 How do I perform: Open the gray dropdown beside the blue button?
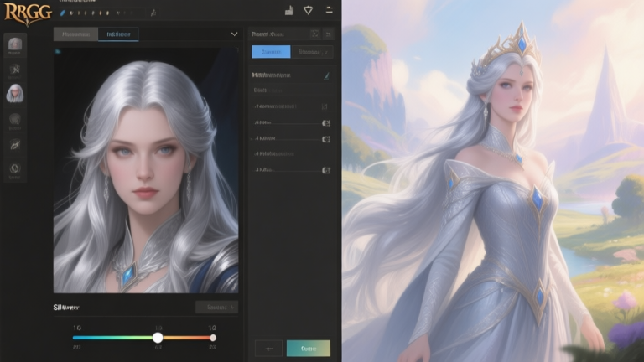[x=312, y=52]
